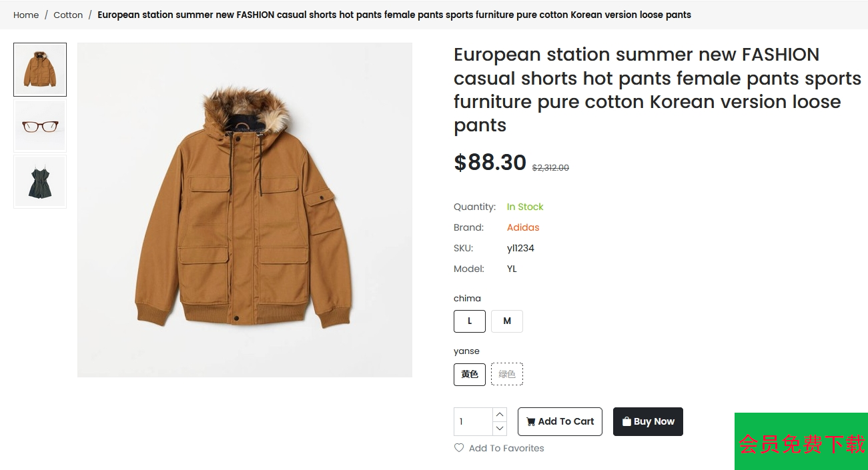The image size is (868, 470).
Task: Select the 黄色 color option
Action: 470,374
